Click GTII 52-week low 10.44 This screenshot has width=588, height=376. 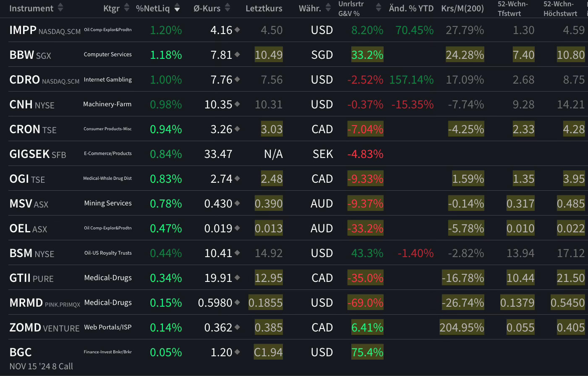[520, 278]
